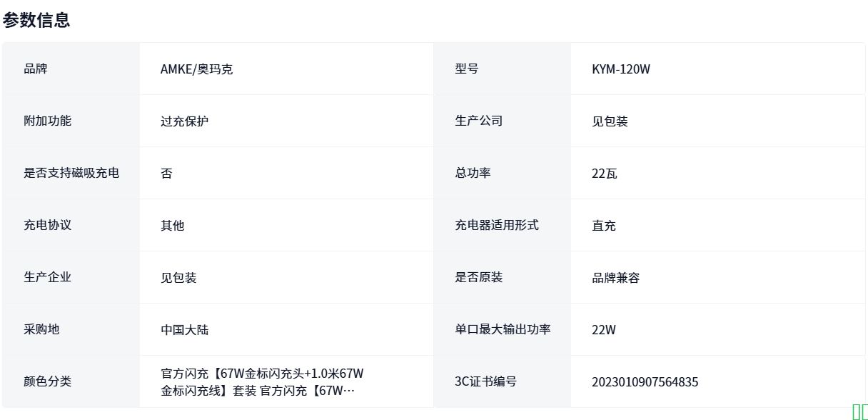Click the 3C certificate number 2023010907564835

pos(645,382)
